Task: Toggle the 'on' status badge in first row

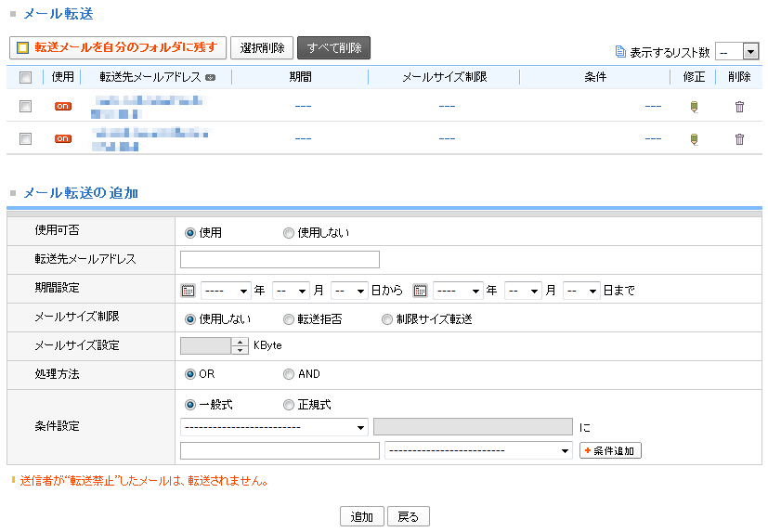Action: coord(63,106)
